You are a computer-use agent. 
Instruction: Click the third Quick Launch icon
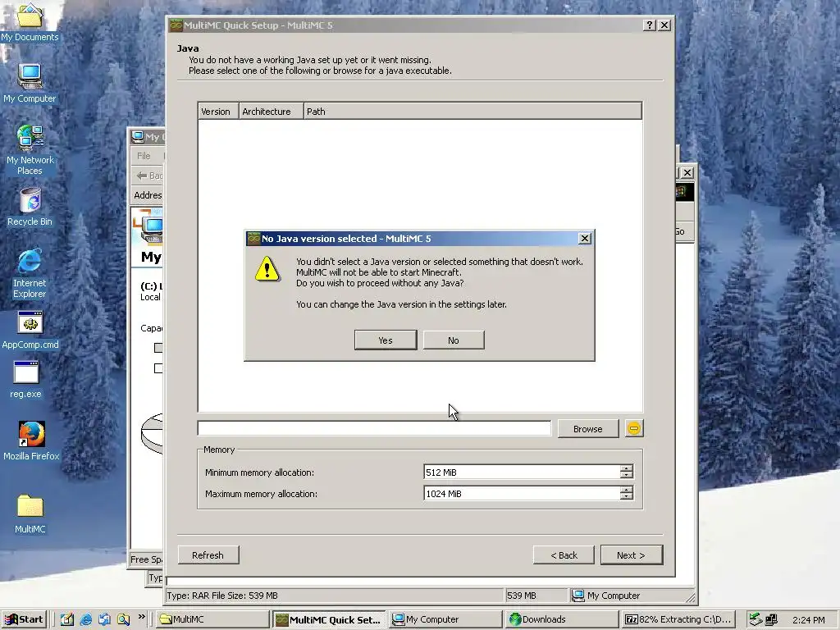coord(104,619)
